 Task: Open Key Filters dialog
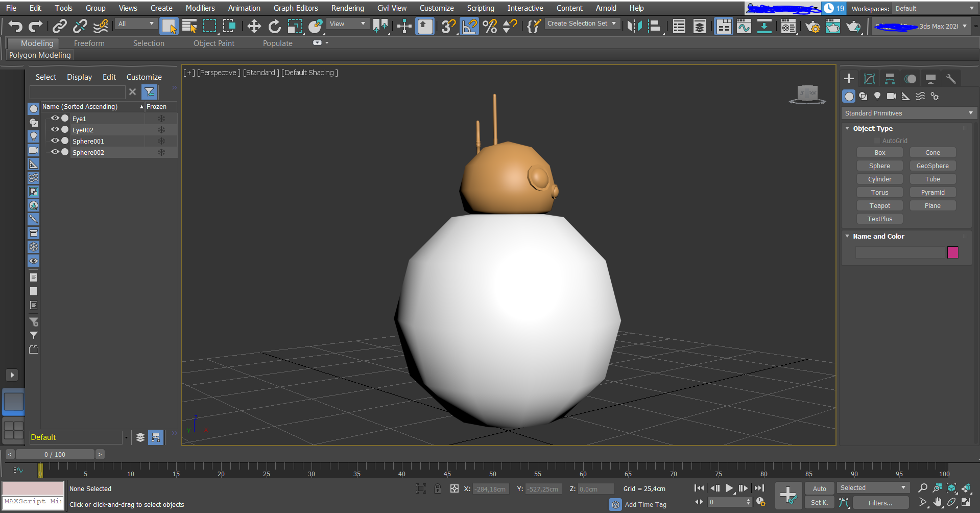880,503
